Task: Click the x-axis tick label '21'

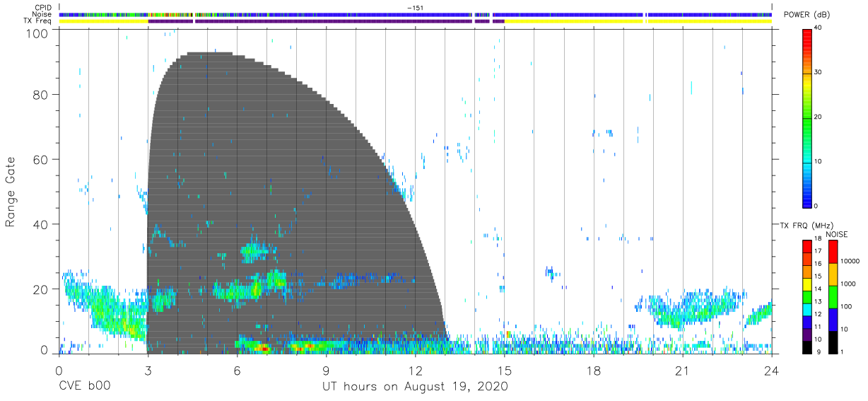Action: pyautogui.click(x=683, y=370)
